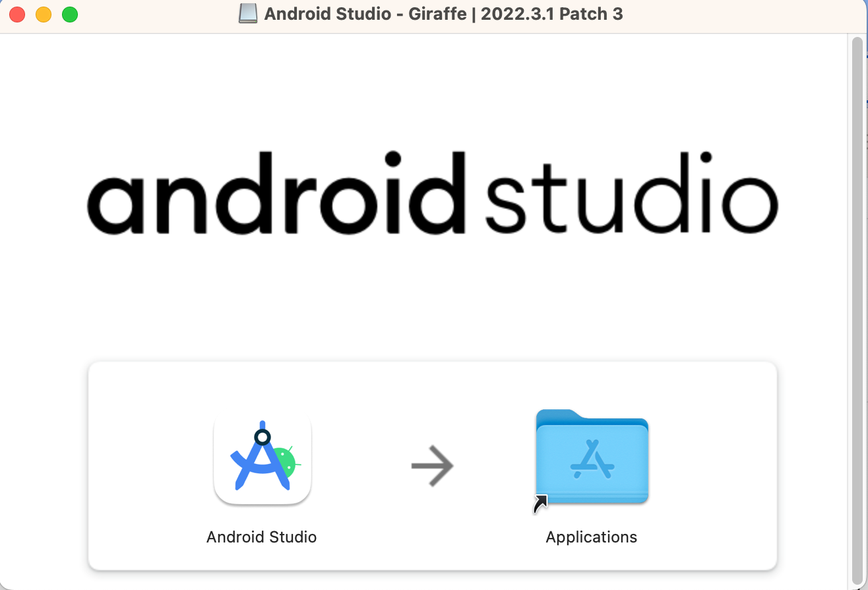
Task: Click the "Applications" label under the folder
Action: [592, 537]
